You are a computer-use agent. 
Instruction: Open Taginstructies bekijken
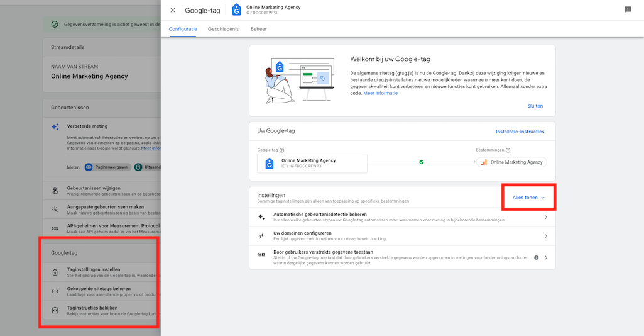(x=102, y=310)
